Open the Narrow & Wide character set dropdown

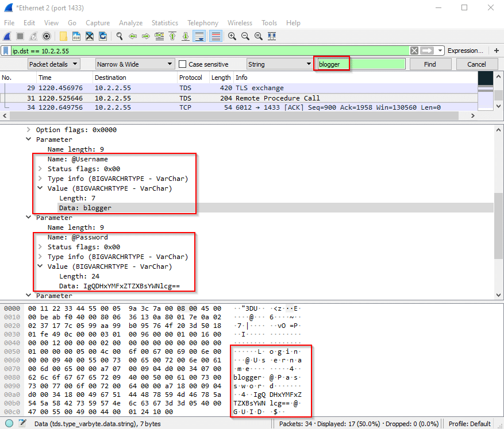tap(135, 64)
